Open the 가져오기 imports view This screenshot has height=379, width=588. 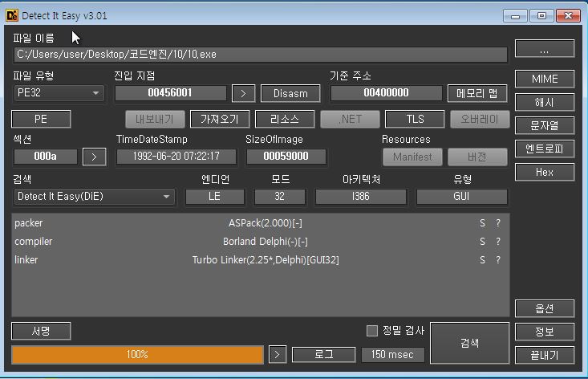pyautogui.click(x=220, y=120)
